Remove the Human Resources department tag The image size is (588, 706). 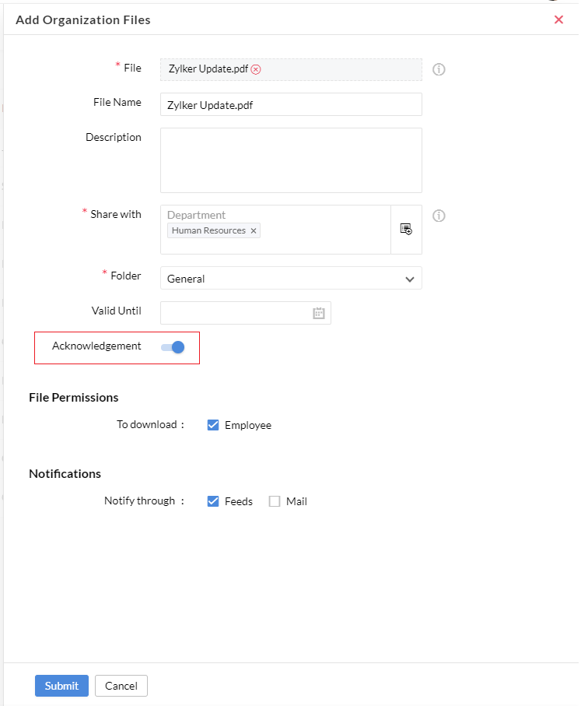tap(254, 230)
